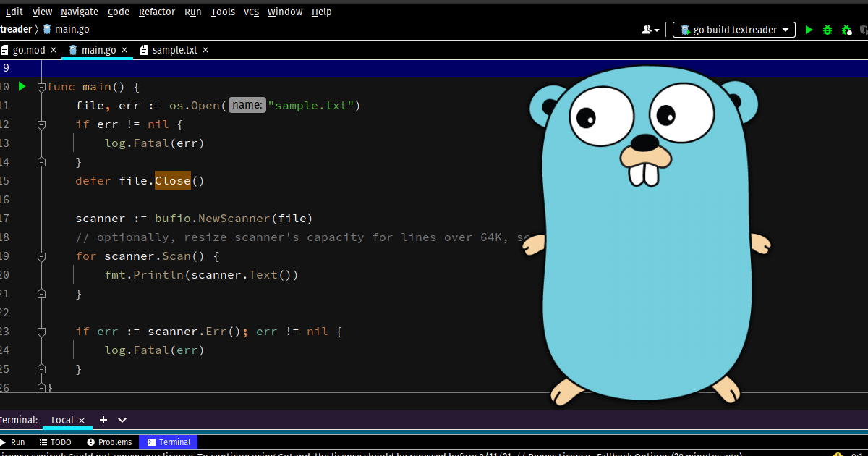868x456 pixels.
Task: Close the go.mod editor tab
Action: 54,50
